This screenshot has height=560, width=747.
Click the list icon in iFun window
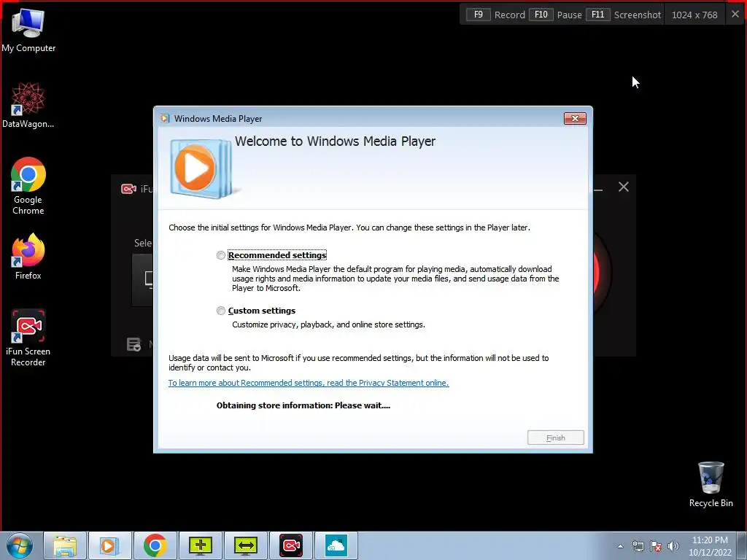click(134, 344)
